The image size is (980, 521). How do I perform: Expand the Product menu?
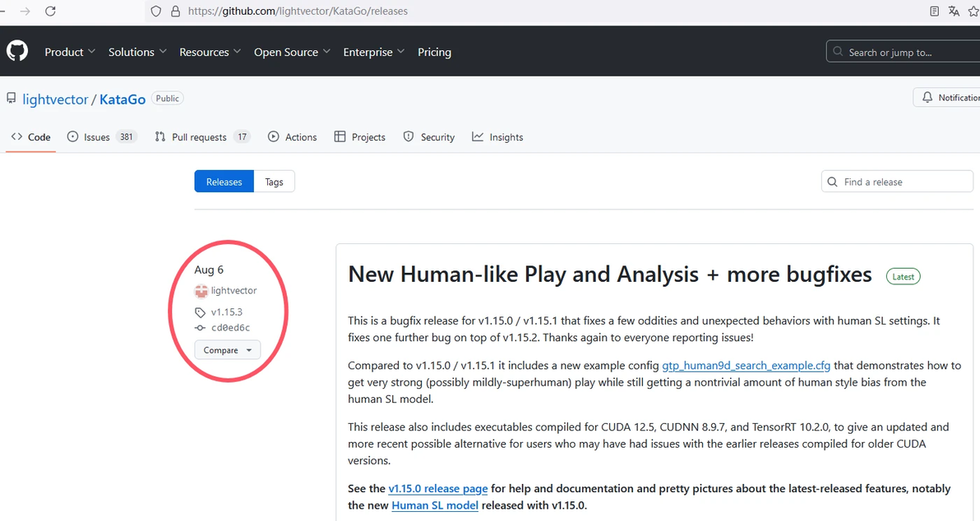(x=70, y=52)
